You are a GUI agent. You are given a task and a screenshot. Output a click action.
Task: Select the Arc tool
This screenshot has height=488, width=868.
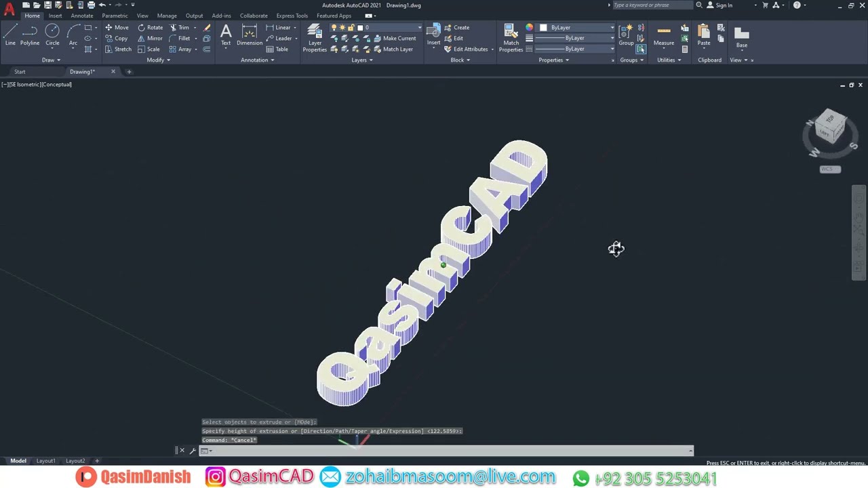pos(73,35)
